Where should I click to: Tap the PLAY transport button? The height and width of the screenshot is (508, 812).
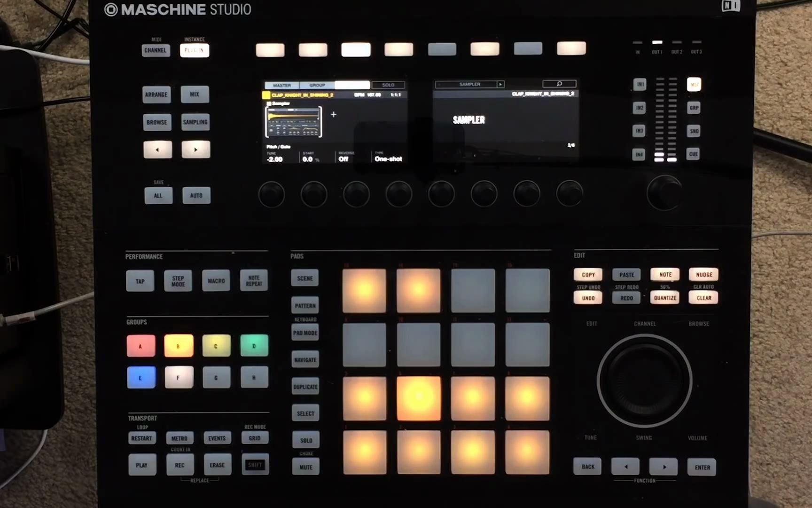(142, 465)
